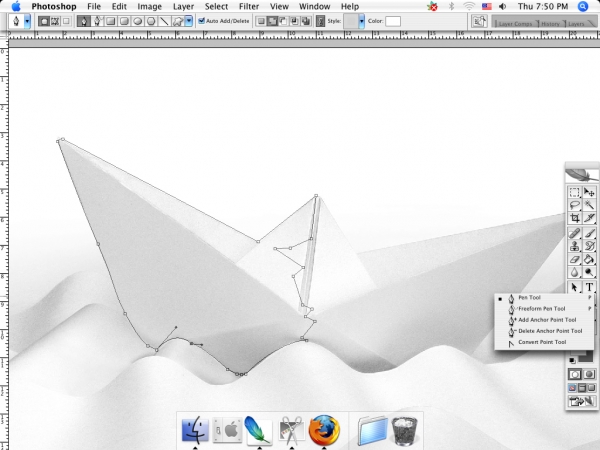
Task: Click the Pen icon in options bar
Action: click(x=83, y=21)
